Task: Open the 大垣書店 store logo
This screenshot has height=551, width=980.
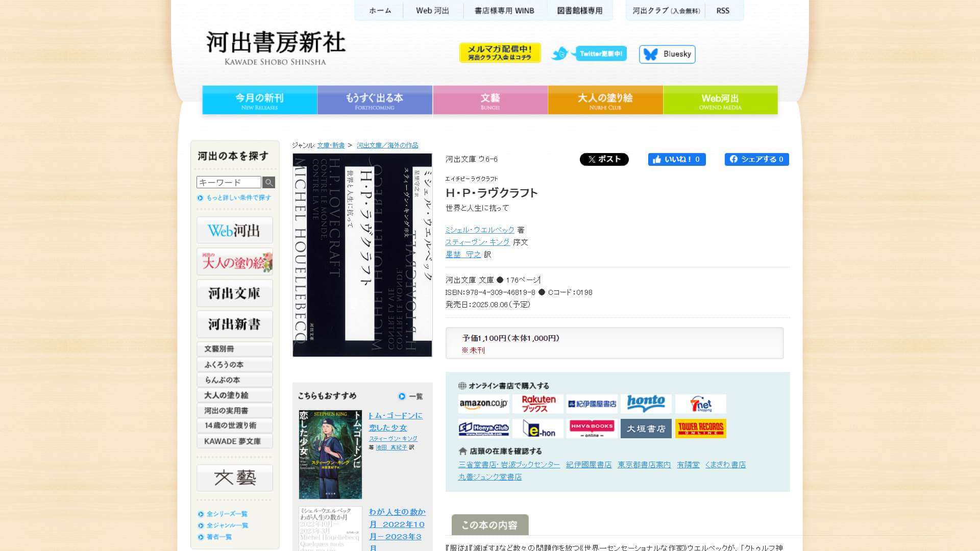Action: [646, 429]
